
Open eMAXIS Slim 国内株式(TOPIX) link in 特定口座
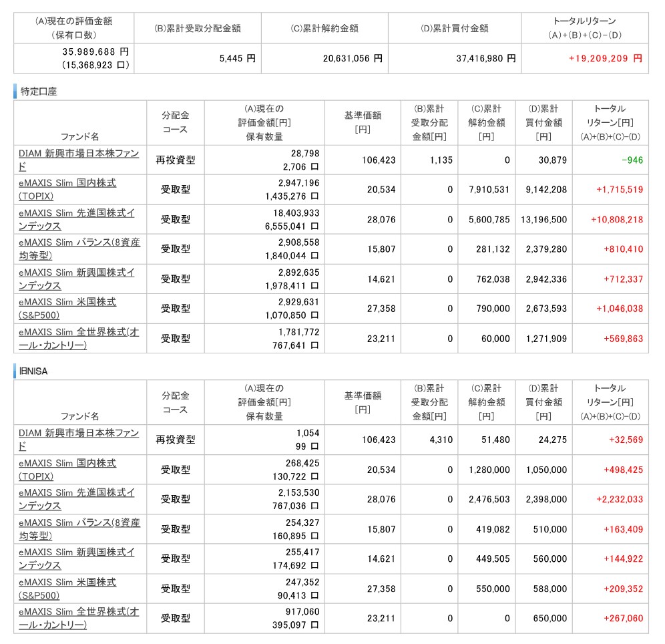(67, 189)
